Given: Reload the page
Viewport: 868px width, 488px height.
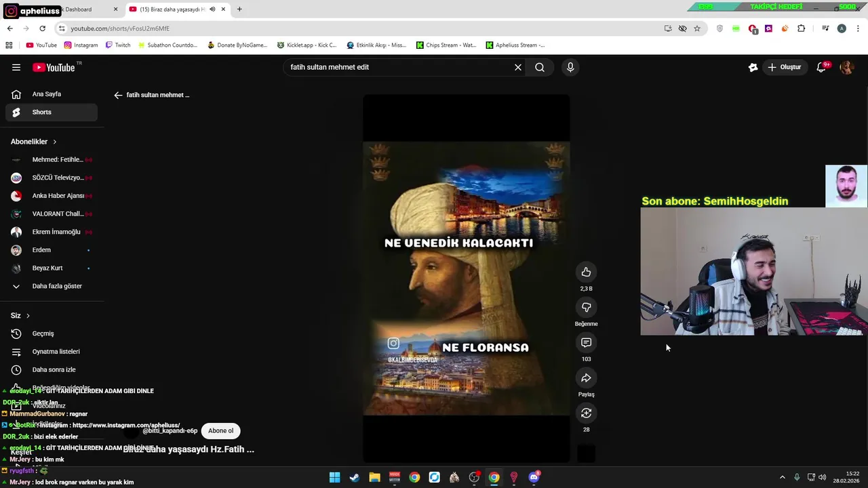Looking at the screenshot, I should (x=42, y=28).
